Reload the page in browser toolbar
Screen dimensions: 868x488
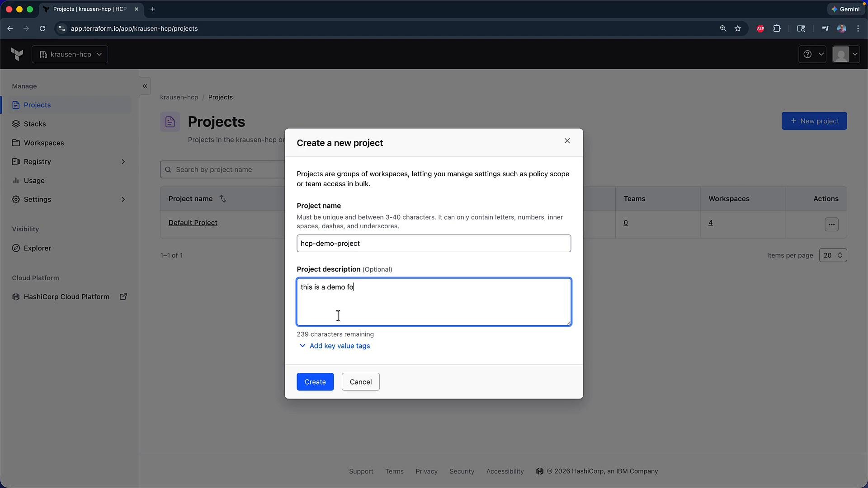click(42, 28)
